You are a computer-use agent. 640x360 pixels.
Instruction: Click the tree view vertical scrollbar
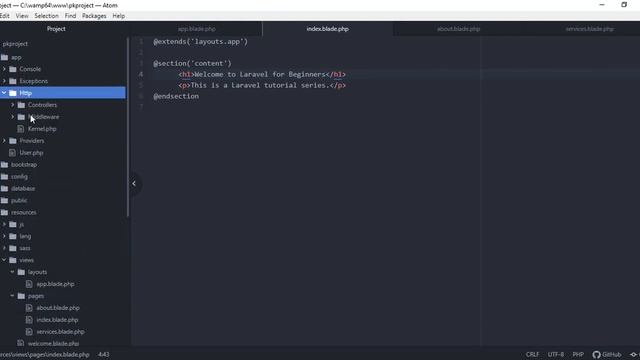coord(128,127)
